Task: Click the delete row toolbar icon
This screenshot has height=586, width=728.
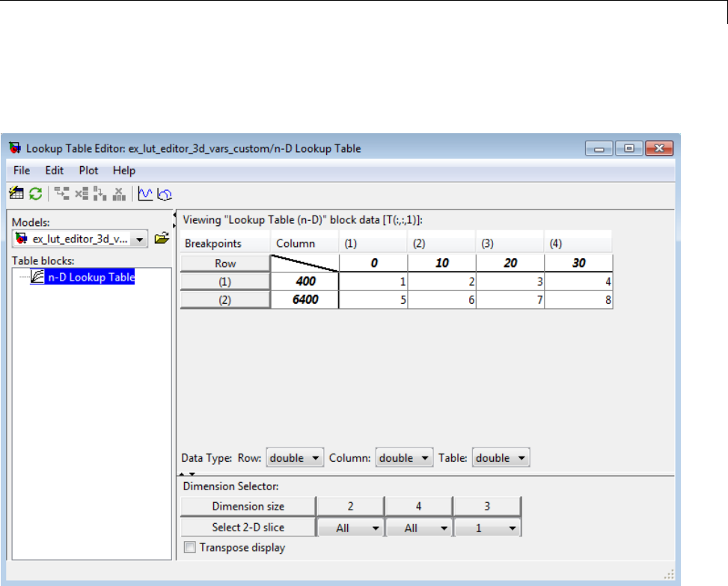Action: point(82,194)
